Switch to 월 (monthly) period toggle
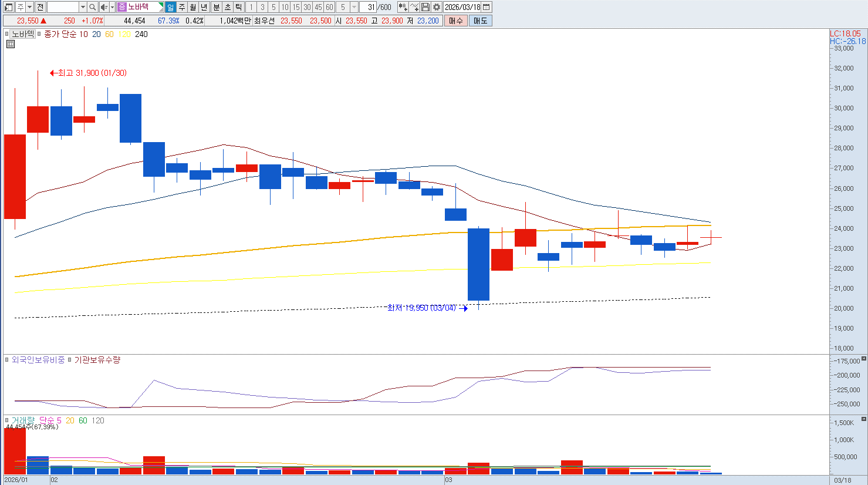The width and height of the screenshot is (868, 485). [x=192, y=7]
